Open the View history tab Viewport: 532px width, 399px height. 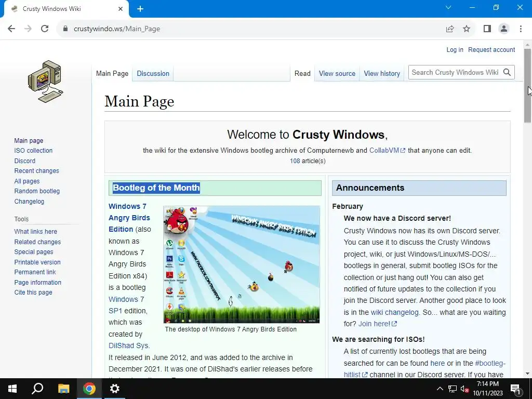pos(382,74)
